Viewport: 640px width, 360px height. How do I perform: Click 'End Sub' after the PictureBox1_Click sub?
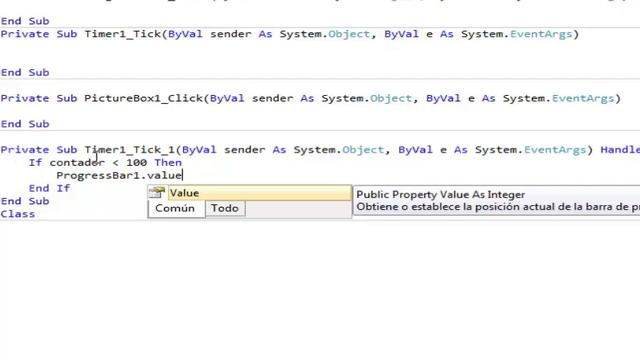coord(25,124)
